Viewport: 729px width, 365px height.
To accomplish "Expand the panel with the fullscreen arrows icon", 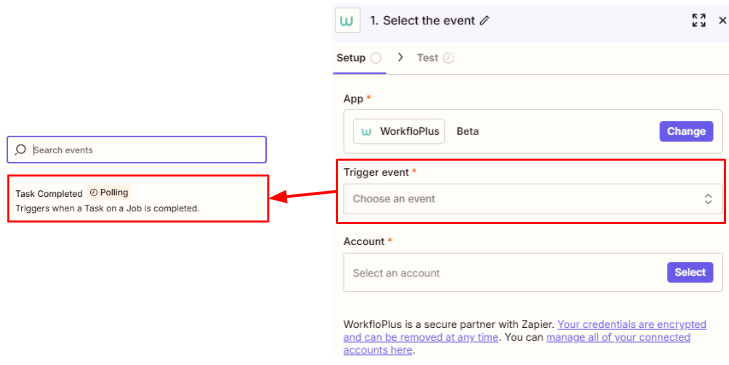I will [x=698, y=20].
